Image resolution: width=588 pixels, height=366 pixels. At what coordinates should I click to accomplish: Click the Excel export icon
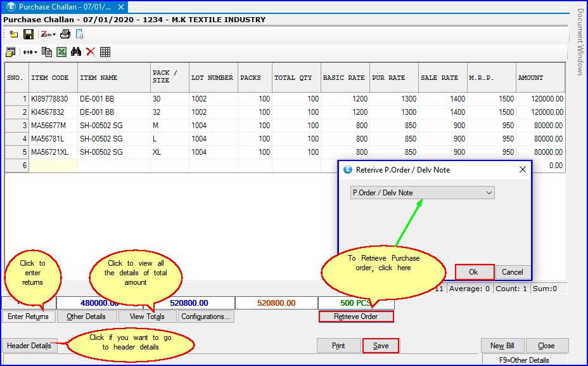click(61, 52)
